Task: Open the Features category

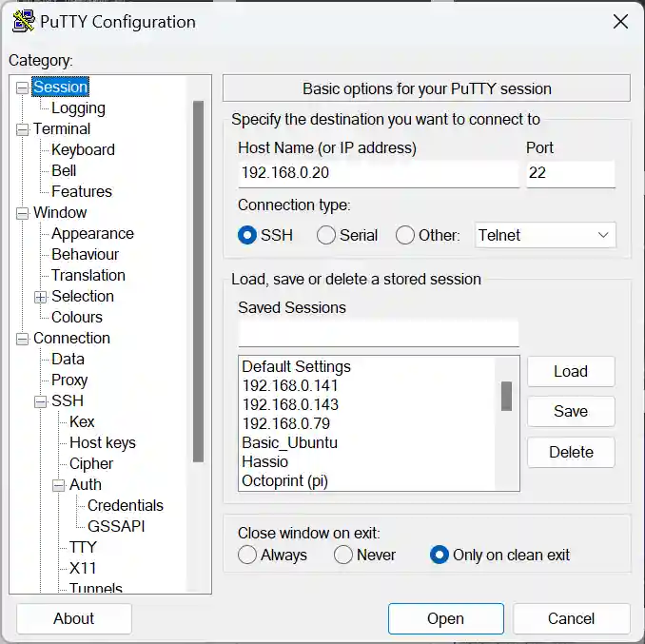Action: pos(82,191)
